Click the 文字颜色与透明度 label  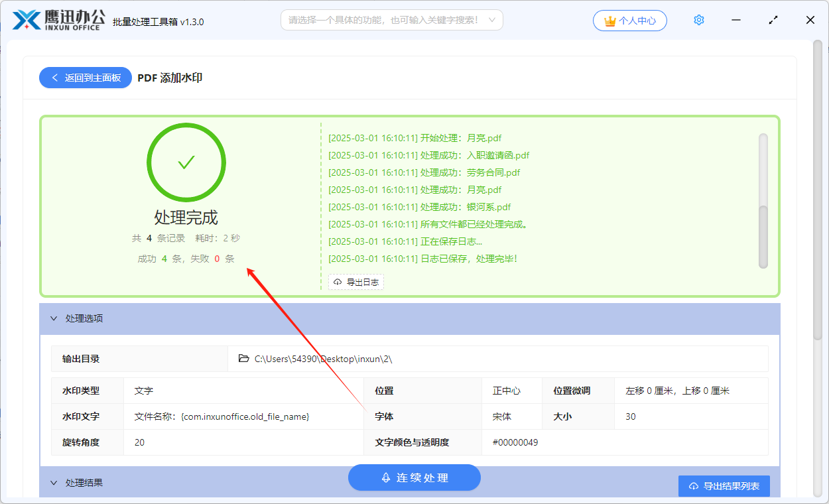coord(412,442)
